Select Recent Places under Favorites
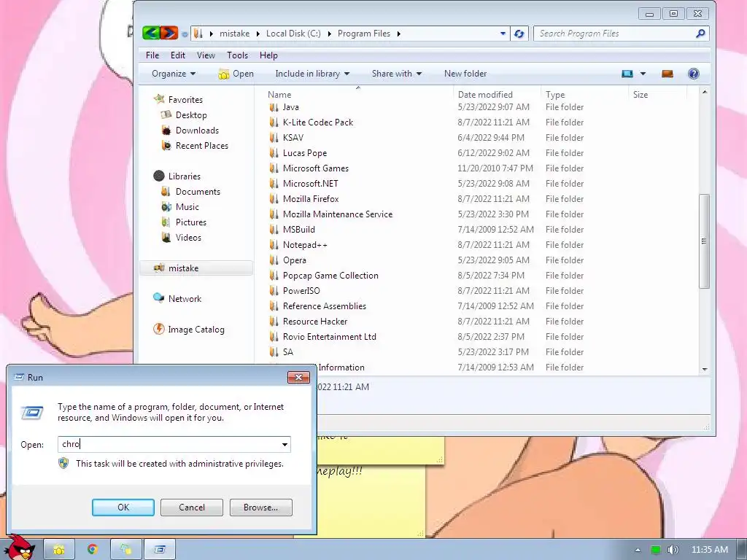This screenshot has height=560, width=747. [x=201, y=146]
